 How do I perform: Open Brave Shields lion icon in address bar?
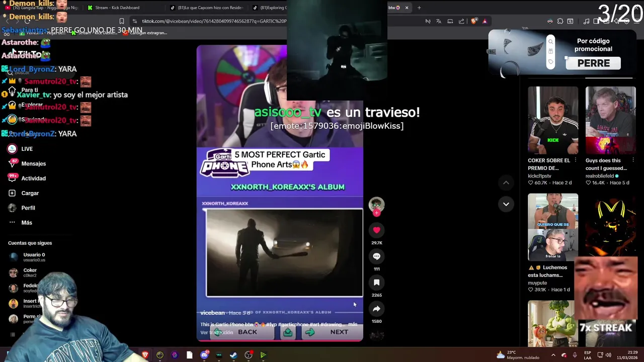[x=473, y=21]
